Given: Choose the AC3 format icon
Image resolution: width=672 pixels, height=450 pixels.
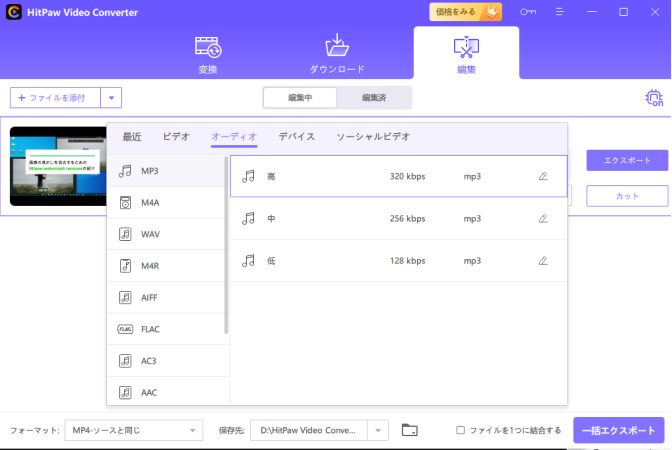Looking at the screenshot, I should pos(125,361).
